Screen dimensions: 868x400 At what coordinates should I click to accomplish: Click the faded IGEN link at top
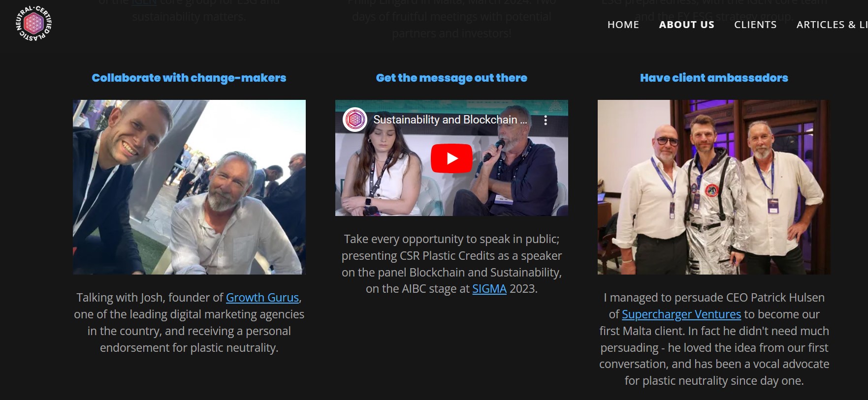[144, 2]
